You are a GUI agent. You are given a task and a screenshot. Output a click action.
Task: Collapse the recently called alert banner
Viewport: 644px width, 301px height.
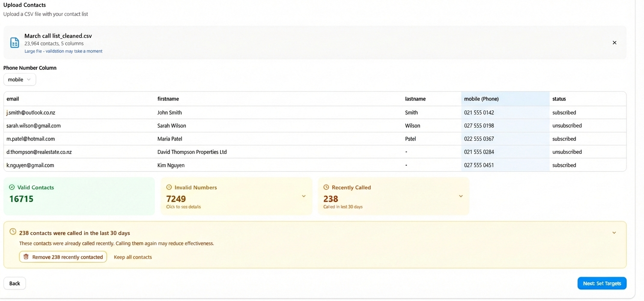614,233
